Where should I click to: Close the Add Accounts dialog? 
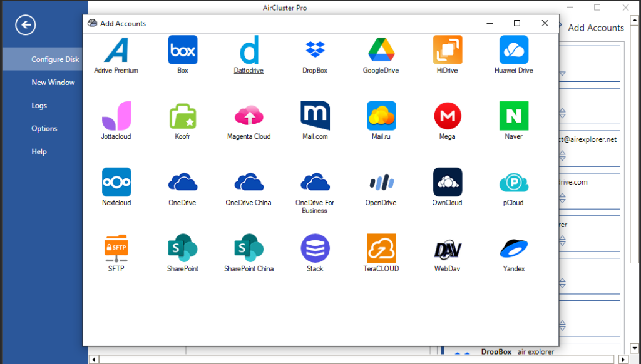tap(545, 23)
